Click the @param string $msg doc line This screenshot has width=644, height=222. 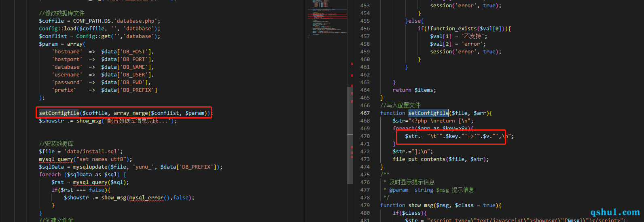pos(429,190)
